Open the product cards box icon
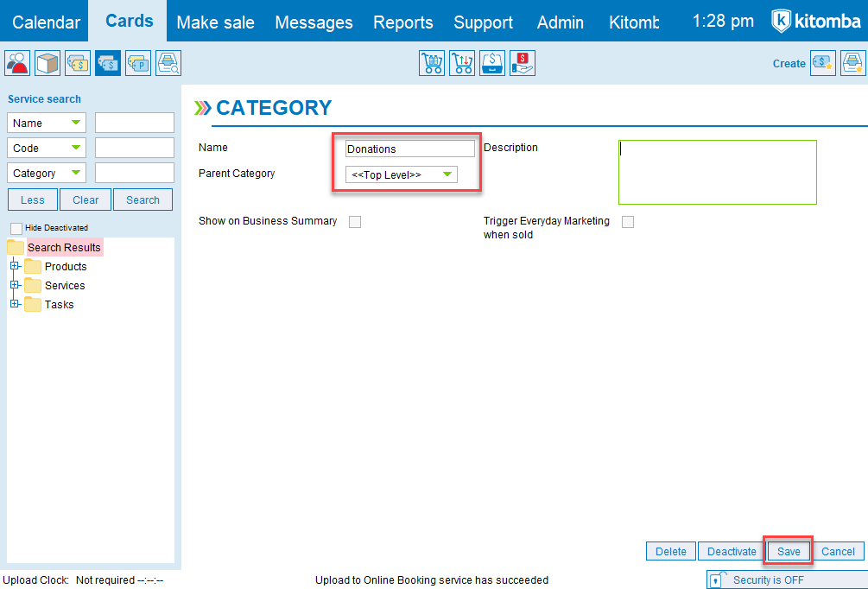 point(48,63)
